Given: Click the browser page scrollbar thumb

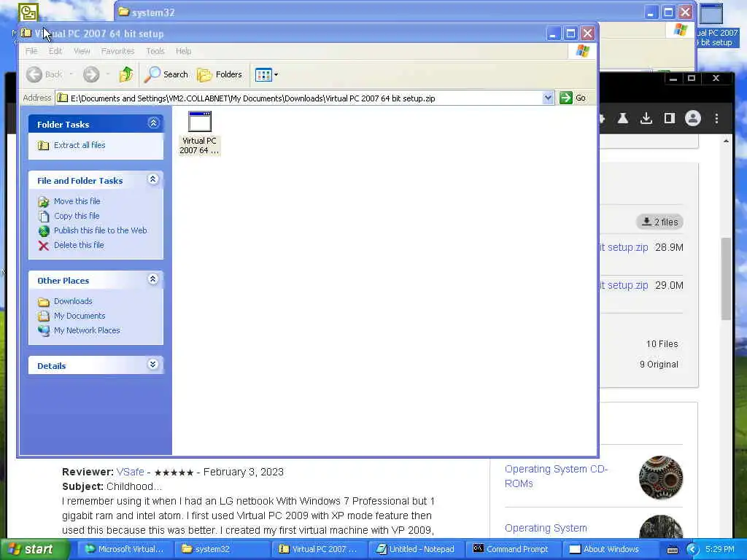Looking at the screenshot, I should click(x=726, y=279).
